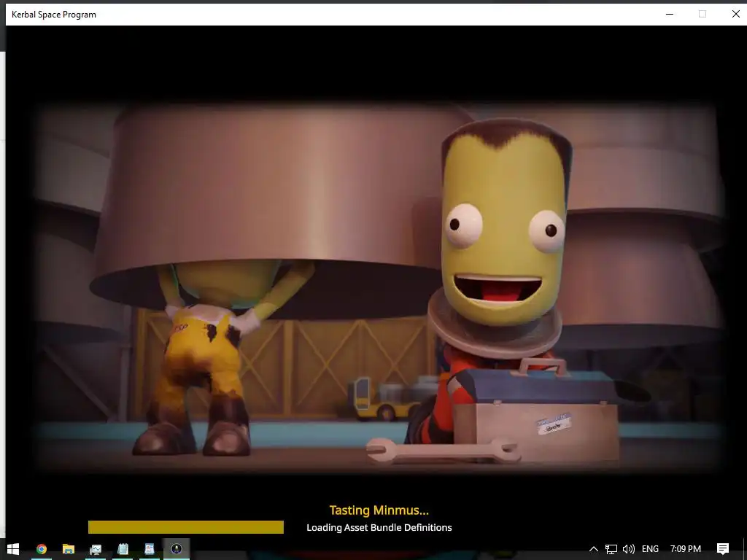Open the Windows Start menu
This screenshot has width=747, height=560.
[13, 549]
